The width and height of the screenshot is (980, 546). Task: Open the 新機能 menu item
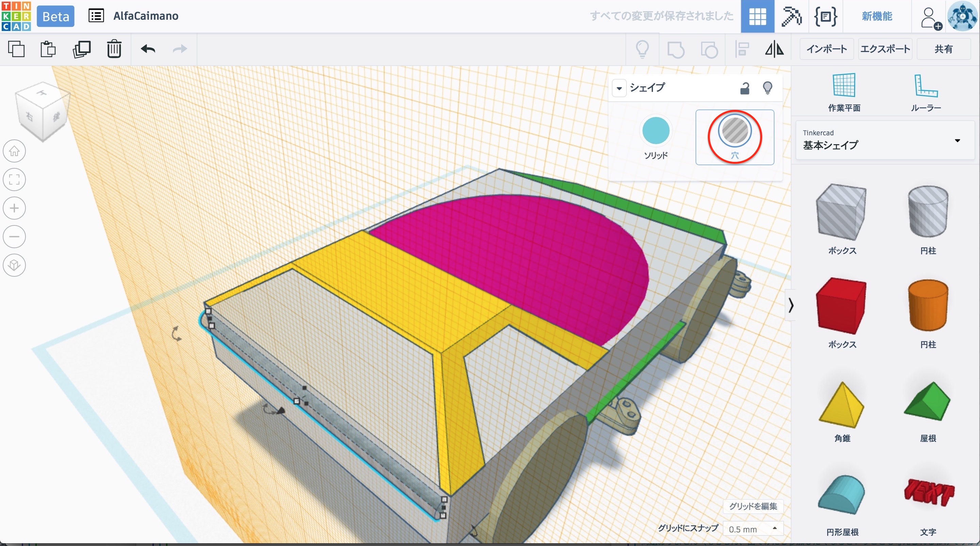click(877, 16)
